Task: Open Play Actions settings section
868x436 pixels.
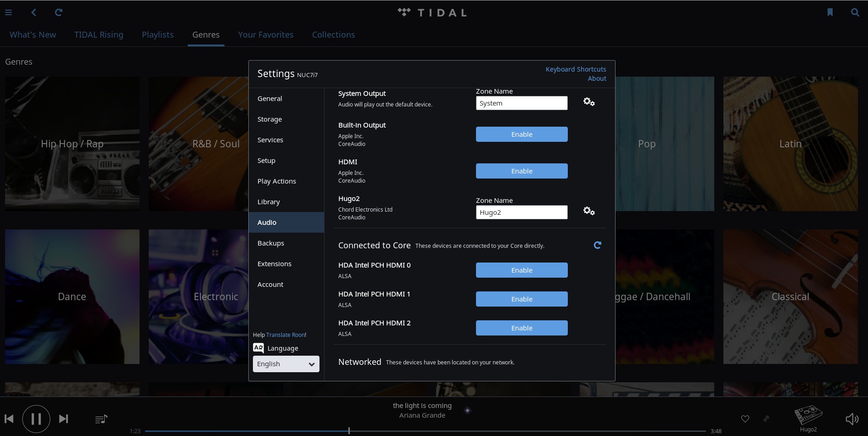Action: click(286, 181)
